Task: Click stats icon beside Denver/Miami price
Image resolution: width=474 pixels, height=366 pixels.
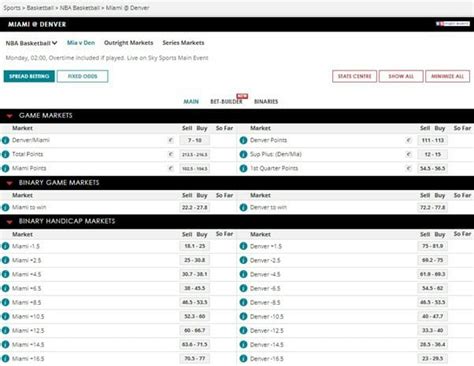Action: [171, 140]
